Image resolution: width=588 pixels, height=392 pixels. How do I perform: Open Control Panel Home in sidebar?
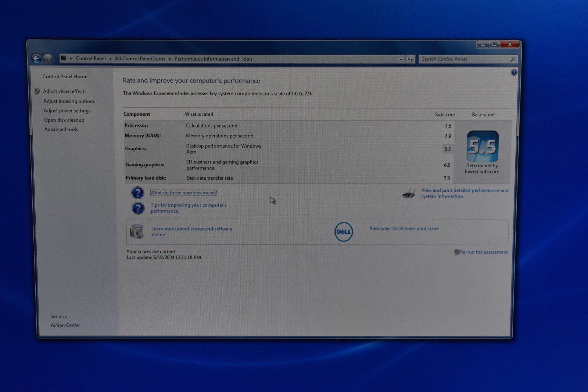(65, 76)
